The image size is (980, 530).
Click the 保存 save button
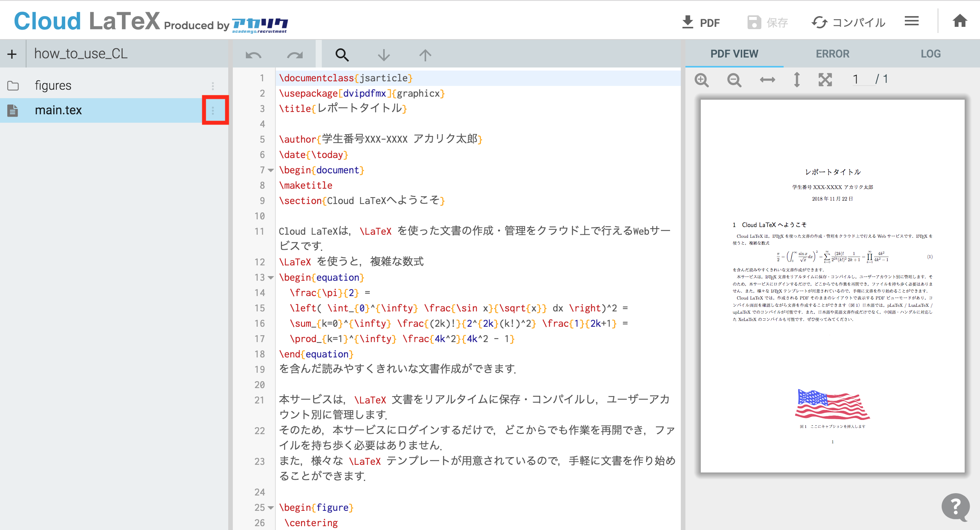(x=768, y=22)
